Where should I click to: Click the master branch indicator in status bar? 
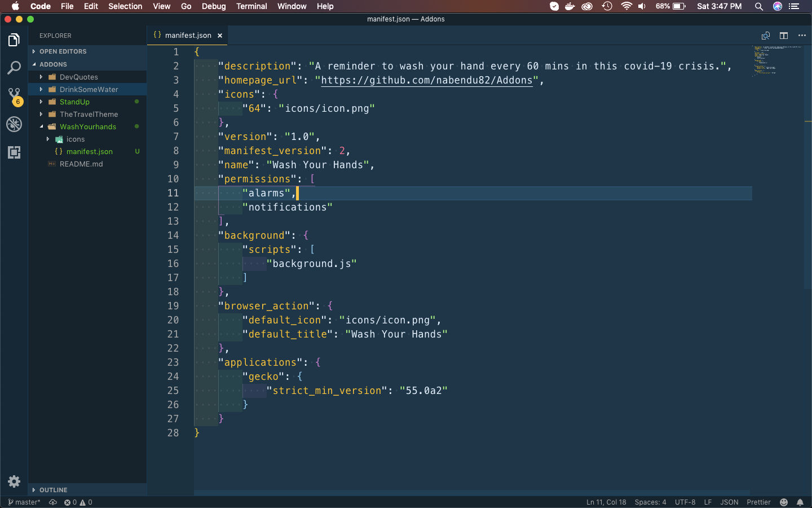(24, 502)
